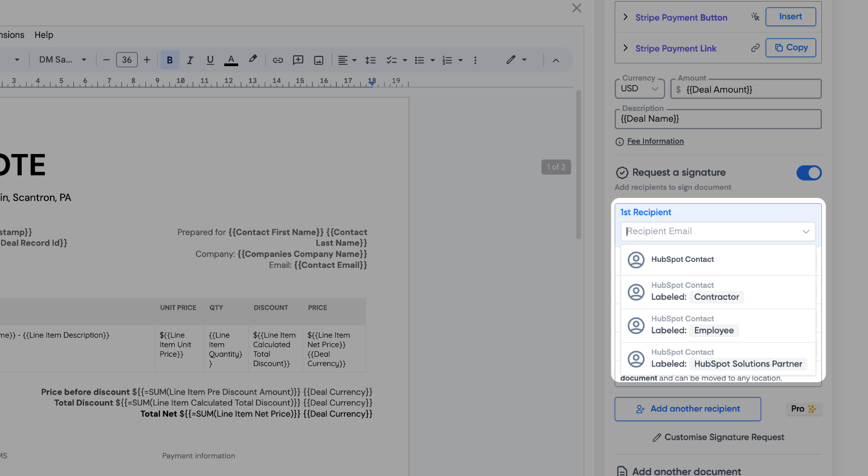Insert image using toolbar icon
868x476 pixels.
click(x=318, y=60)
